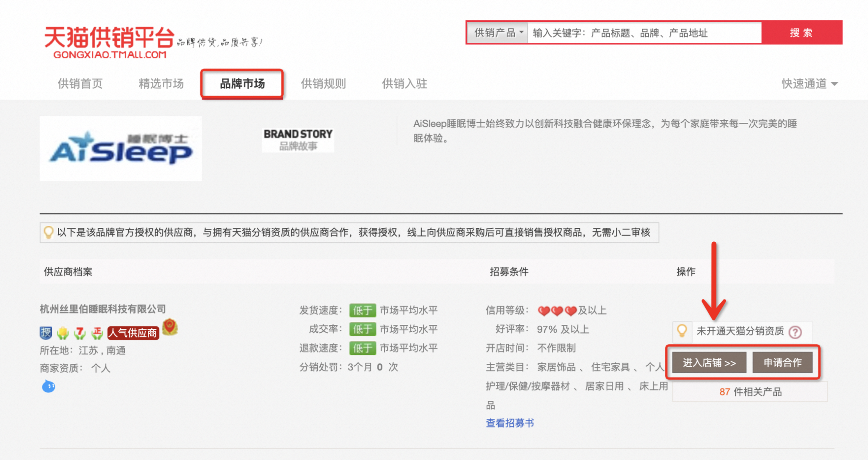Screen dimensions: 868x460
Task: Click the 申请合作 button
Action: 782,362
